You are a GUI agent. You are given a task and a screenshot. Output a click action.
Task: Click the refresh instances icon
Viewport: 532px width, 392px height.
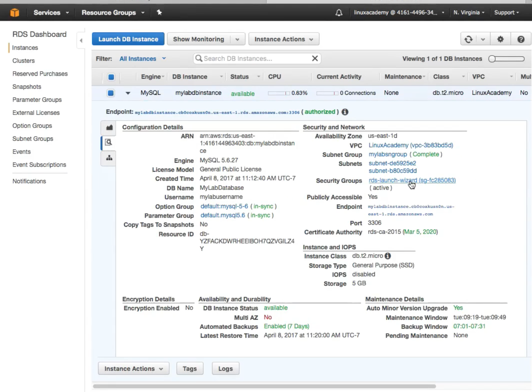[468, 39]
